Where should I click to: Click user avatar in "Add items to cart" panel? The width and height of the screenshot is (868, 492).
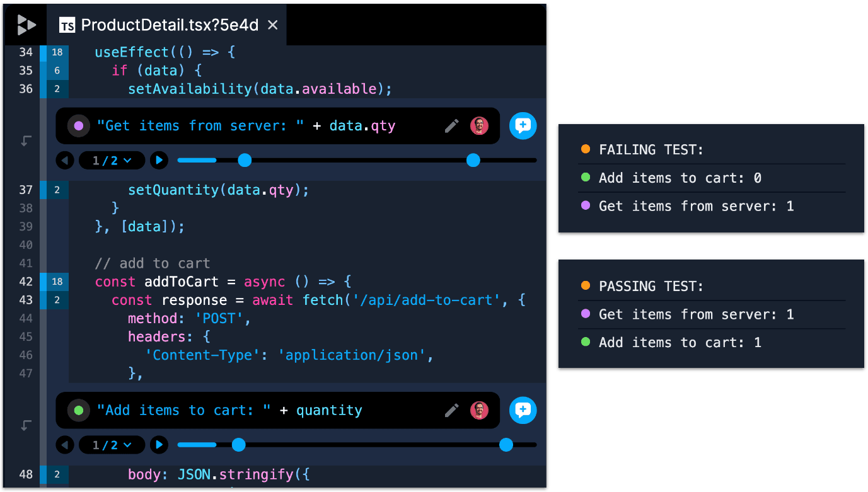coord(479,411)
